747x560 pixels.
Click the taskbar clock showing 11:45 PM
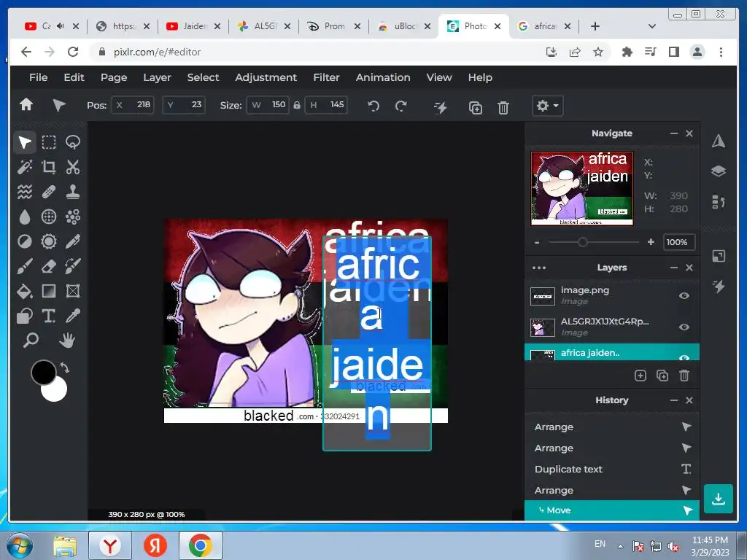click(x=710, y=540)
